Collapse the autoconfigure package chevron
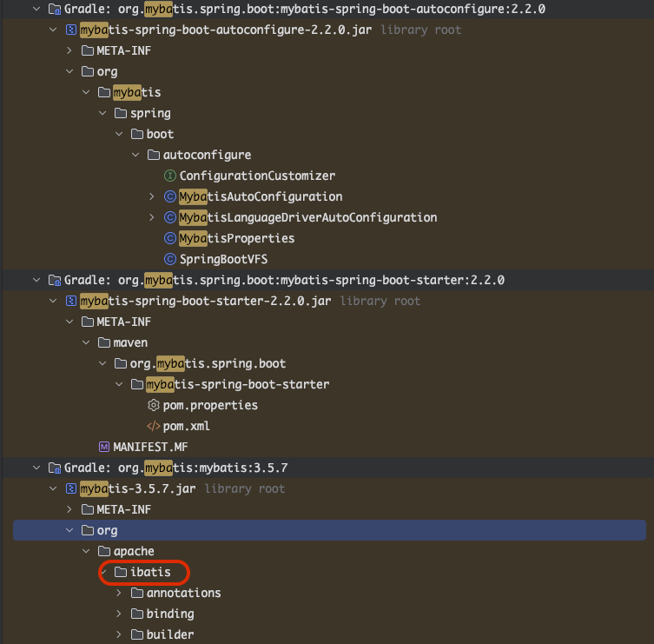 135,155
